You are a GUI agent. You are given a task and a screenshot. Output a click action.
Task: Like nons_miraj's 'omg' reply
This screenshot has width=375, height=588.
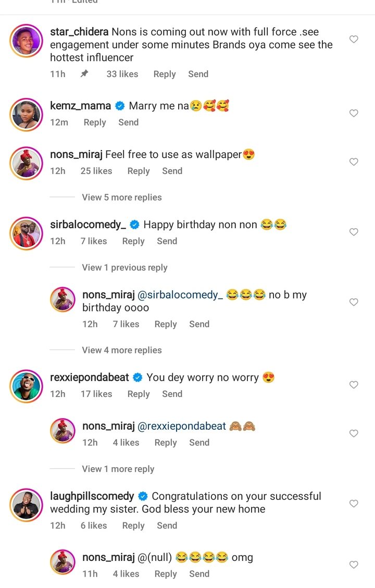[354, 565]
